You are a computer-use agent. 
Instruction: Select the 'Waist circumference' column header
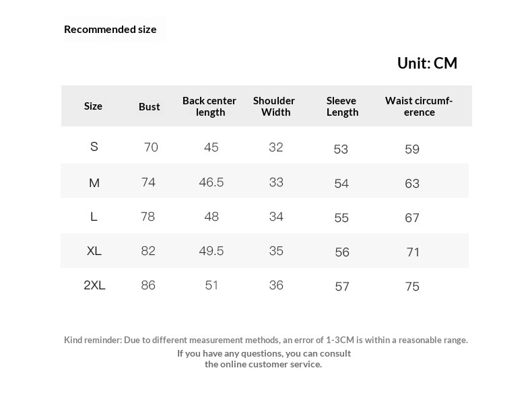(419, 106)
